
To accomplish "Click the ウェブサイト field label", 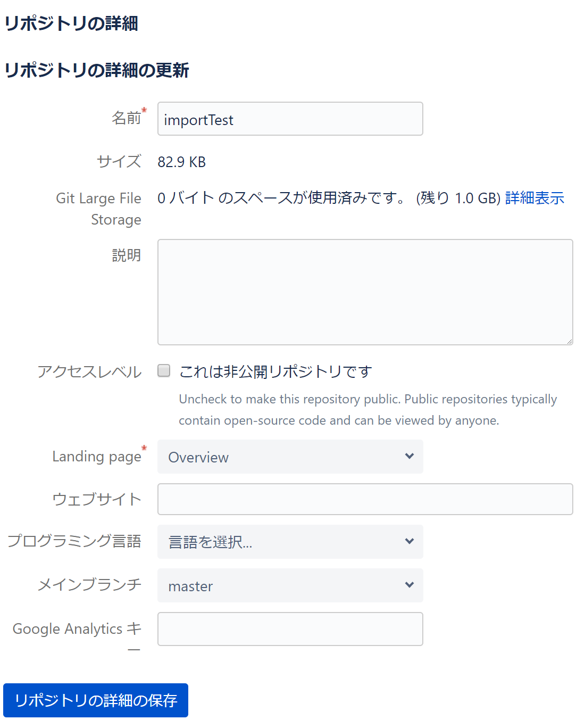I will click(x=97, y=499).
